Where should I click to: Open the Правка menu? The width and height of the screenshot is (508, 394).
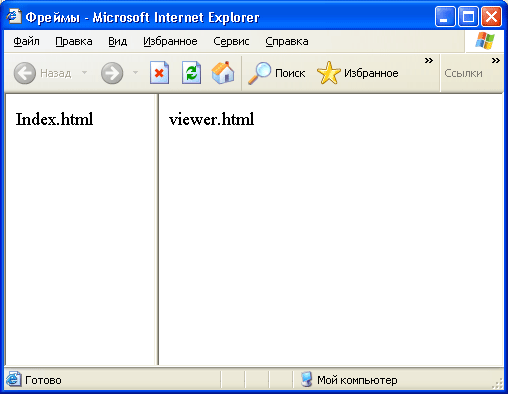[74, 41]
